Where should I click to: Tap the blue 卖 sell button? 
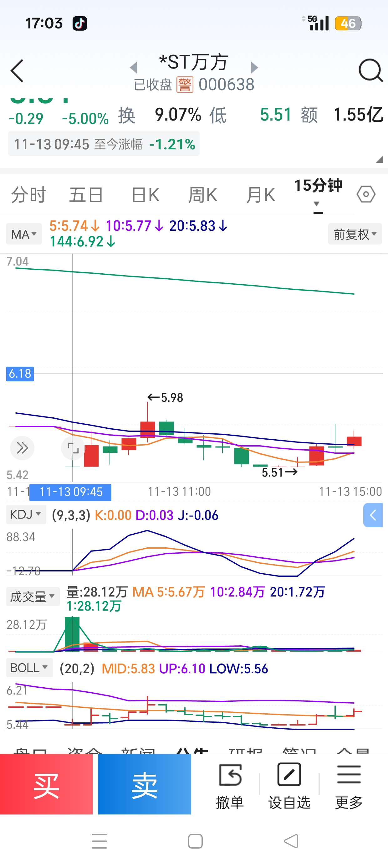click(x=145, y=784)
